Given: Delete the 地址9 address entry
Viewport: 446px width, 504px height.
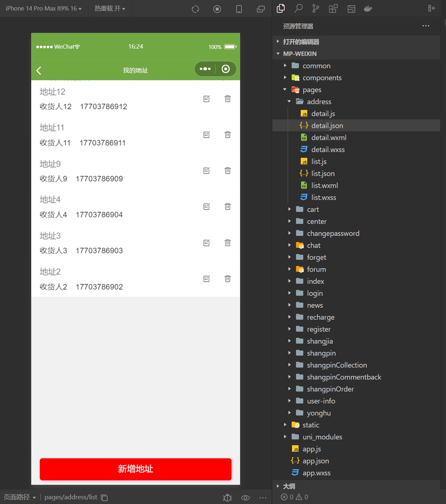Looking at the screenshot, I should pyautogui.click(x=228, y=171).
